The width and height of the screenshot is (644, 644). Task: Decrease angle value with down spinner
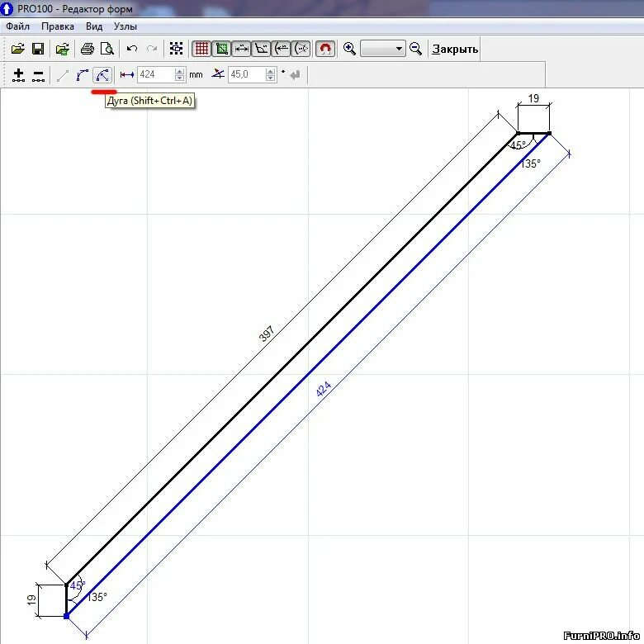[270, 78]
